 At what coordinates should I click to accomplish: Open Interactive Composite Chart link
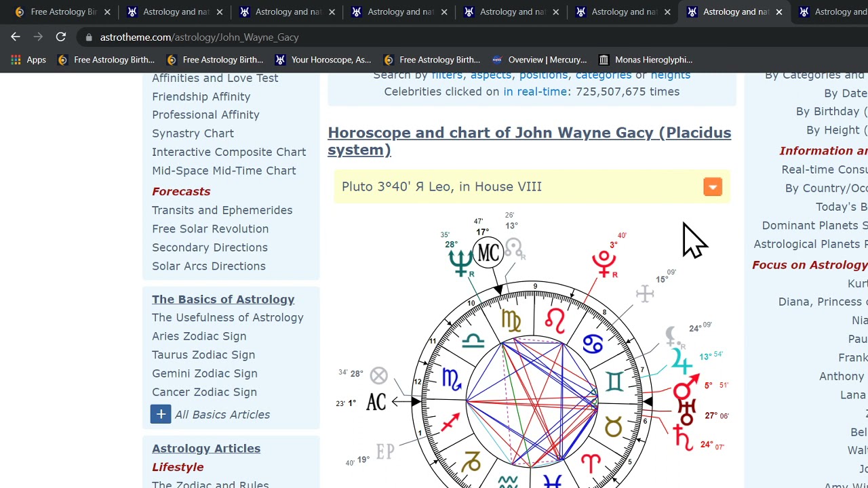pos(229,152)
